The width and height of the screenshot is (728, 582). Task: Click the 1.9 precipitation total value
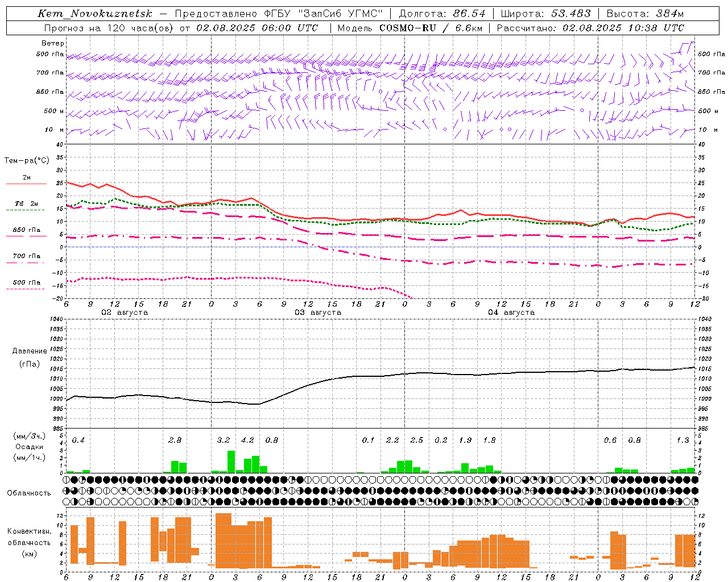[465, 440]
